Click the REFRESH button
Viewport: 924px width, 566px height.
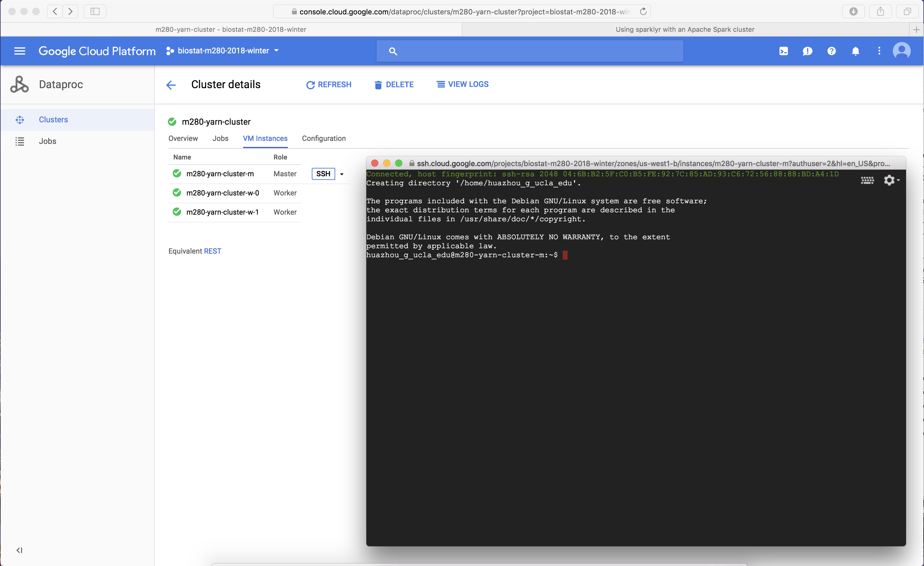329,85
